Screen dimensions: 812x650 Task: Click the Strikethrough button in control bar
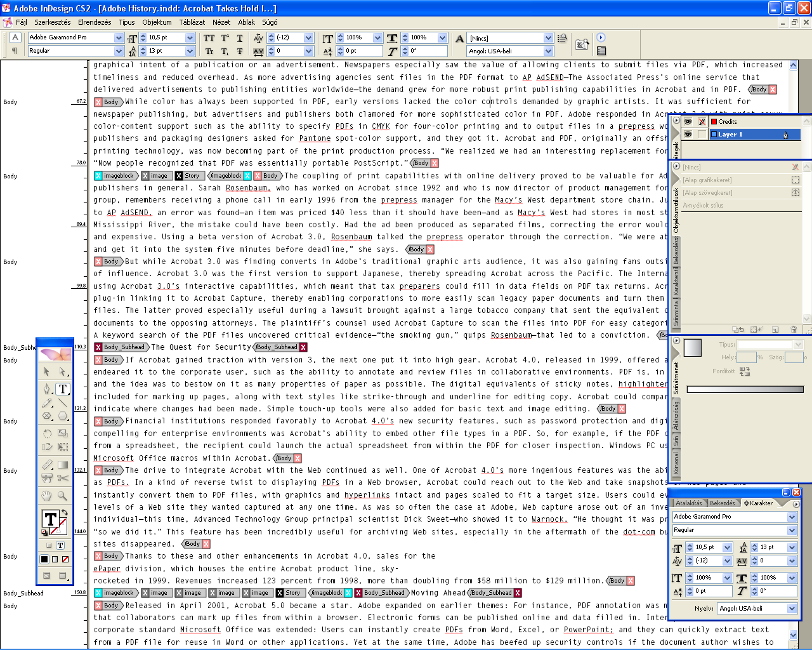pyautogui.click(x=239, y=51)
